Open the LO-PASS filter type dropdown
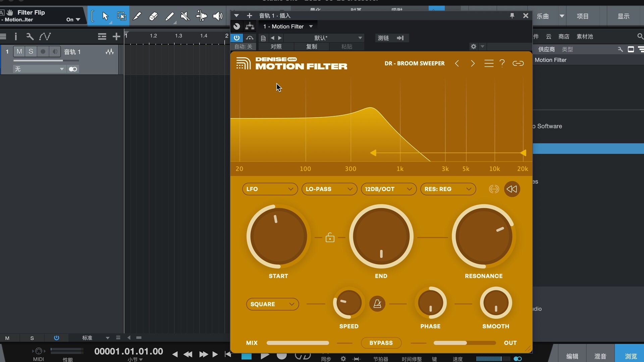The image size is (644, 362). pos(329,189)
